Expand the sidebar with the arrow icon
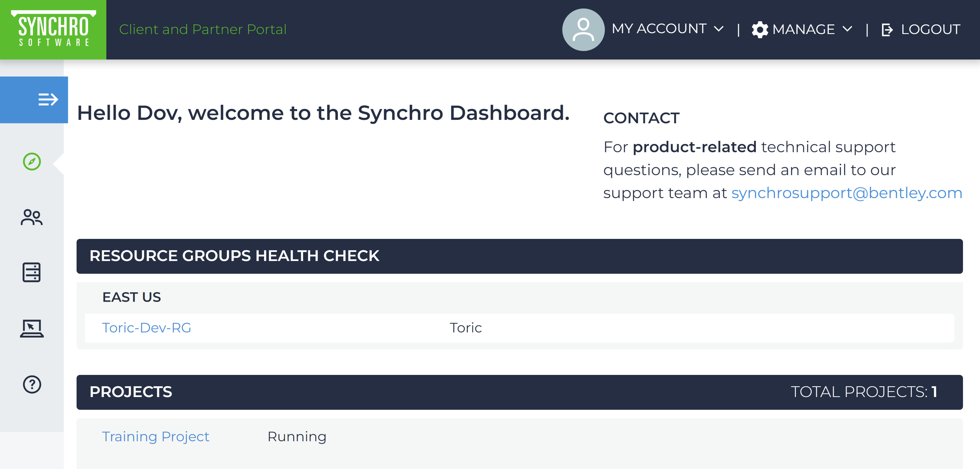The height and width of the screenshot is (469, 980). point(48,100)
